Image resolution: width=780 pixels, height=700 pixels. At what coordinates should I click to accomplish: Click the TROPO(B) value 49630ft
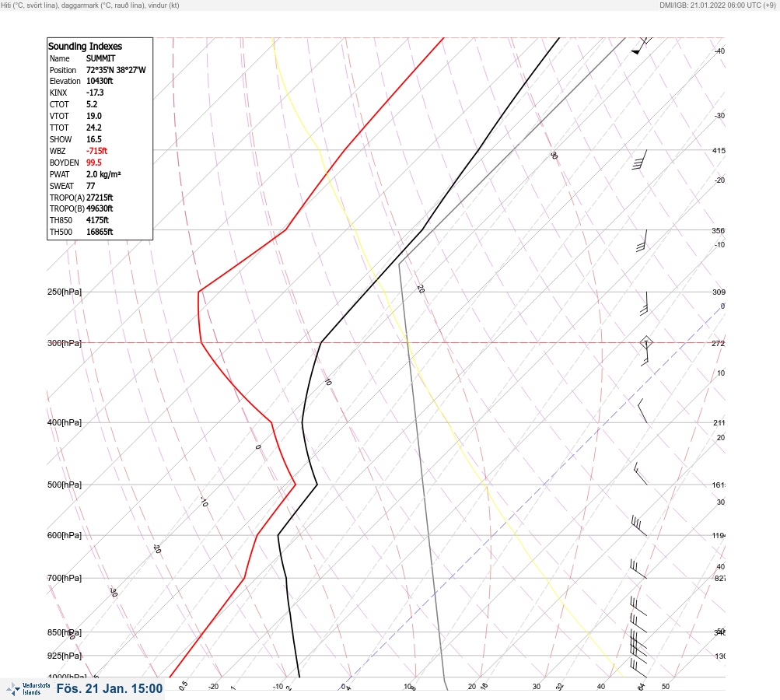click(x=100, y=208)
